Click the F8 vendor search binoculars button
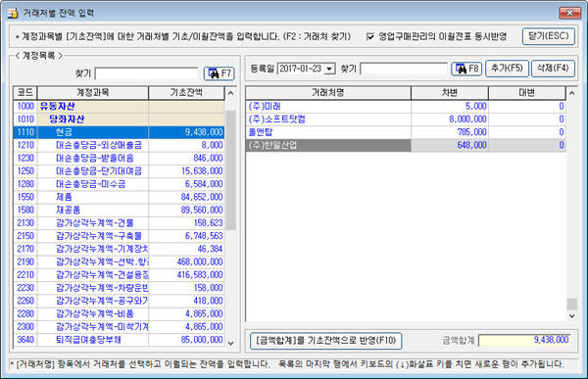588x379 pixels. coord(466,69)
